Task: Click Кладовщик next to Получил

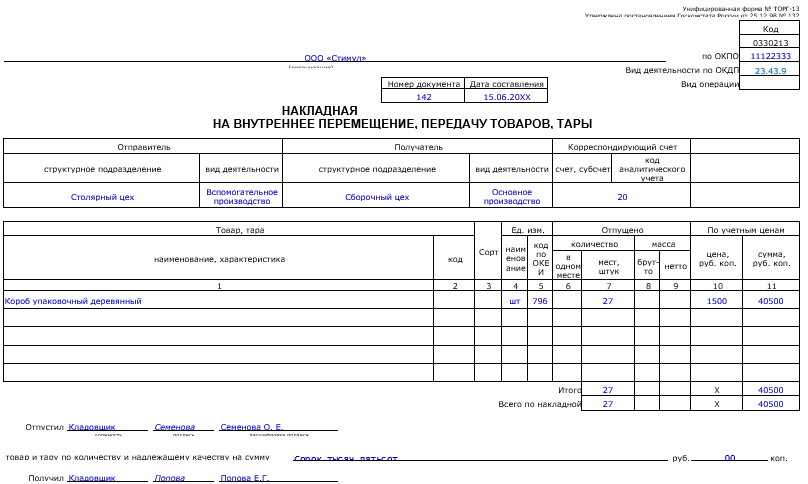Action: point(92,478)
